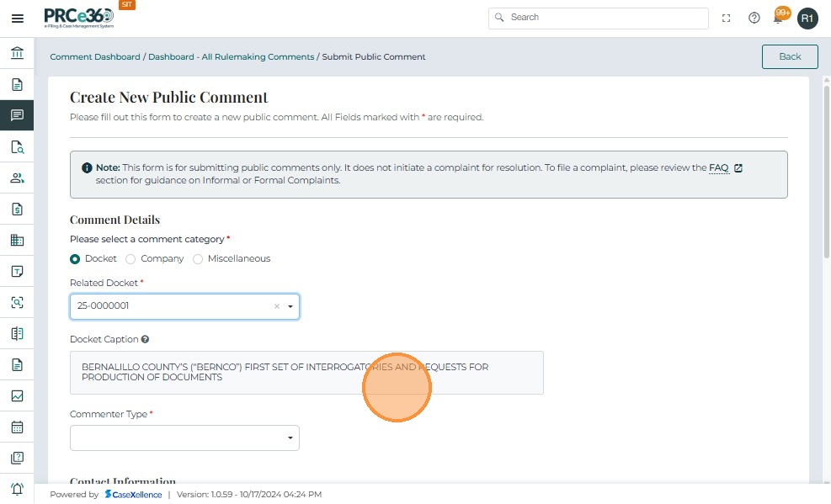The width and height of the screenshot is (831, 504).
Task: Select the Miscellaneous comment category
Action: 198,259
